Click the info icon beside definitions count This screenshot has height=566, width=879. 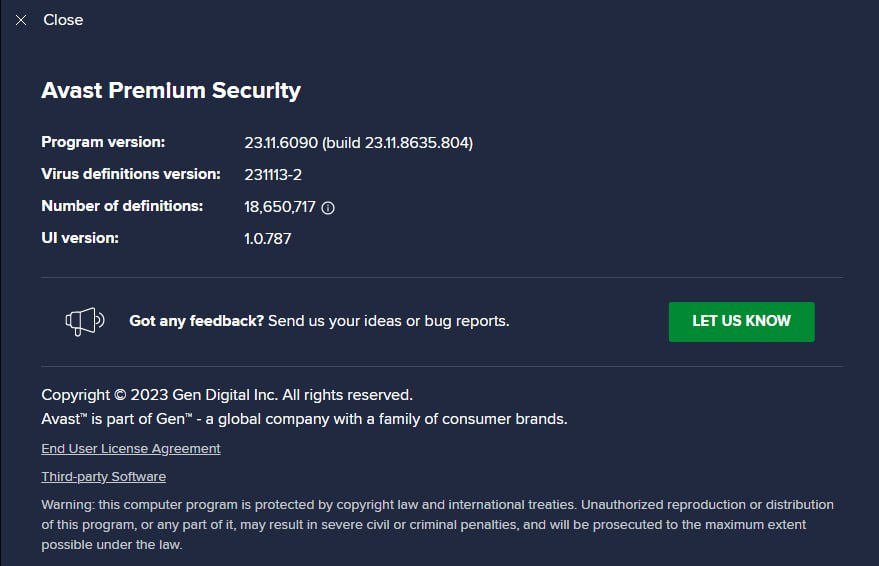(328, 208)
